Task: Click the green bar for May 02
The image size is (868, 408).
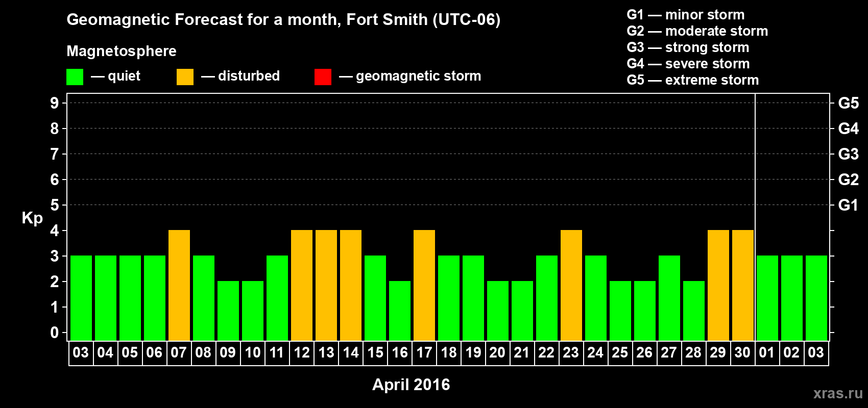Action: 792,298
